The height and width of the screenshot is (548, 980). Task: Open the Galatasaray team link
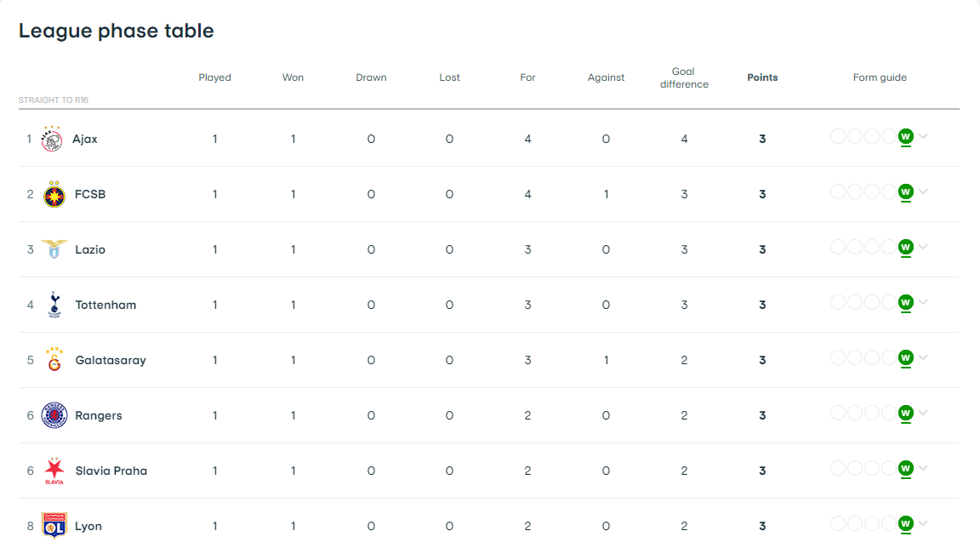pyautogui.click(x=111, y=360)
